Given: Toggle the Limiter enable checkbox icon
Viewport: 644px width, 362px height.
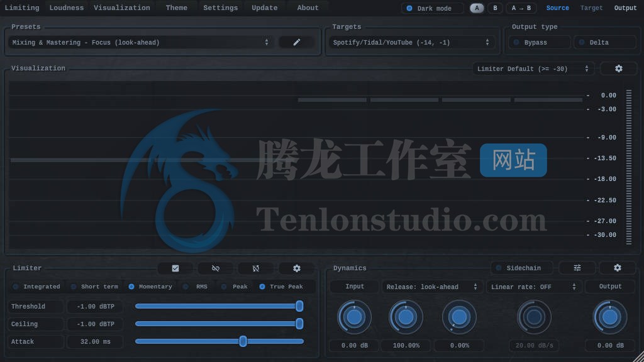Looking at the screenshot, I should point(175,268).
